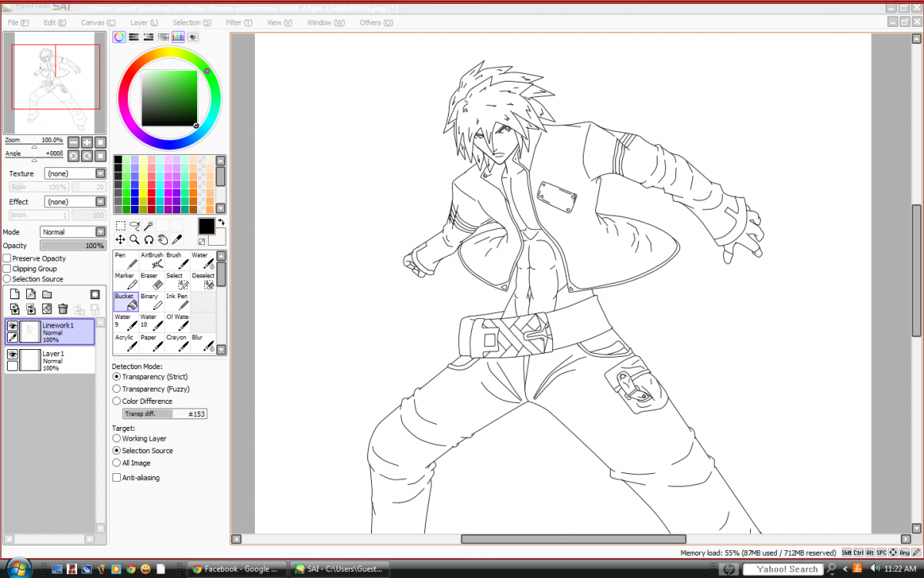Activate the Magic Wand selection tool

(149, 226)
